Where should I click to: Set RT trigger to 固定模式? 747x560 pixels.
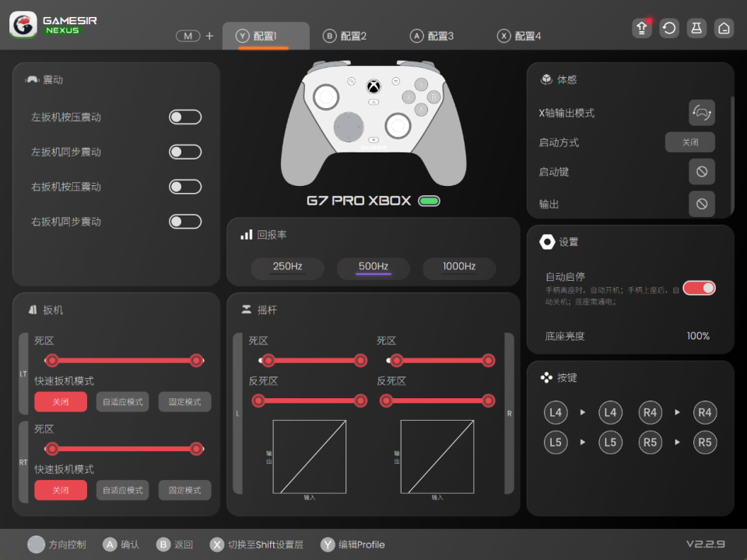[x=185, y=490]
